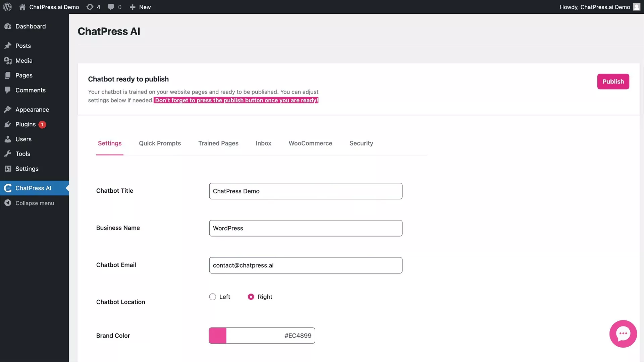Open Dashboard via its gauge icon

[x=8, y=26]
